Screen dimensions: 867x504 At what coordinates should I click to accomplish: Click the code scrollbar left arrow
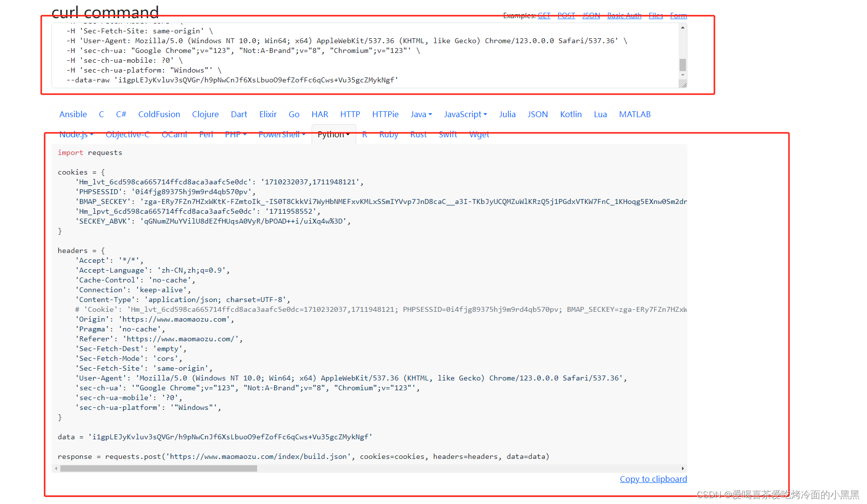56,468
